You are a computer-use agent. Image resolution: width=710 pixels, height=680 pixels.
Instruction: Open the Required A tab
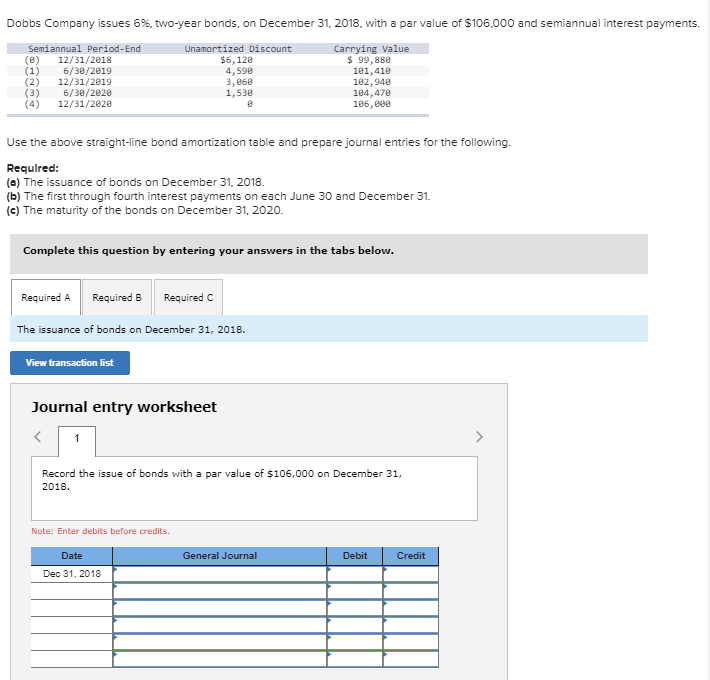(x=46, y=297)
